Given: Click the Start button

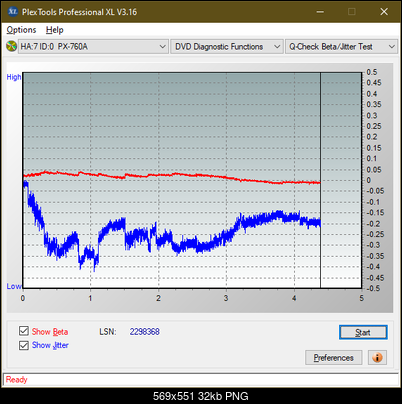Looking at the screenshot, I should pyautogui.click(x=363, y=332).
